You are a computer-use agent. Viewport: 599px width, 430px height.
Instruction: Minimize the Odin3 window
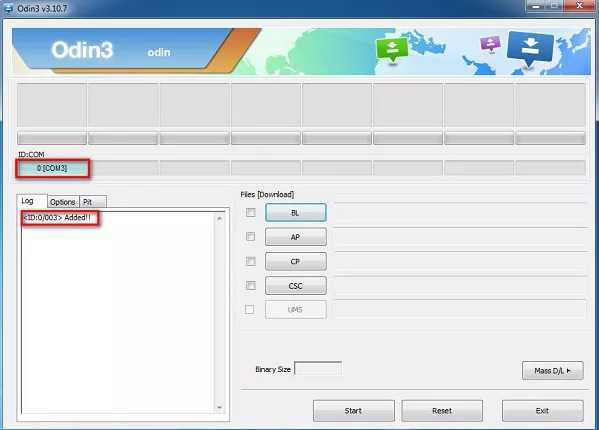coord(536,6)
